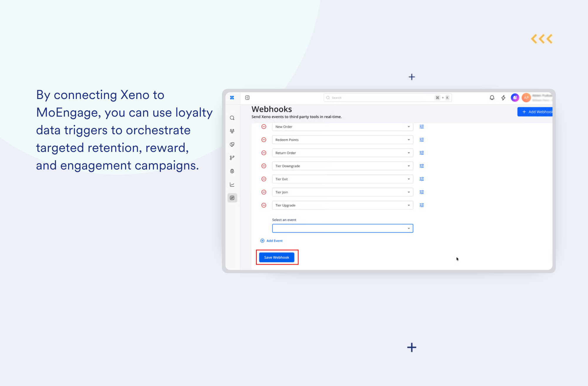Open the empty Select an event dropdown

[343, 228]
